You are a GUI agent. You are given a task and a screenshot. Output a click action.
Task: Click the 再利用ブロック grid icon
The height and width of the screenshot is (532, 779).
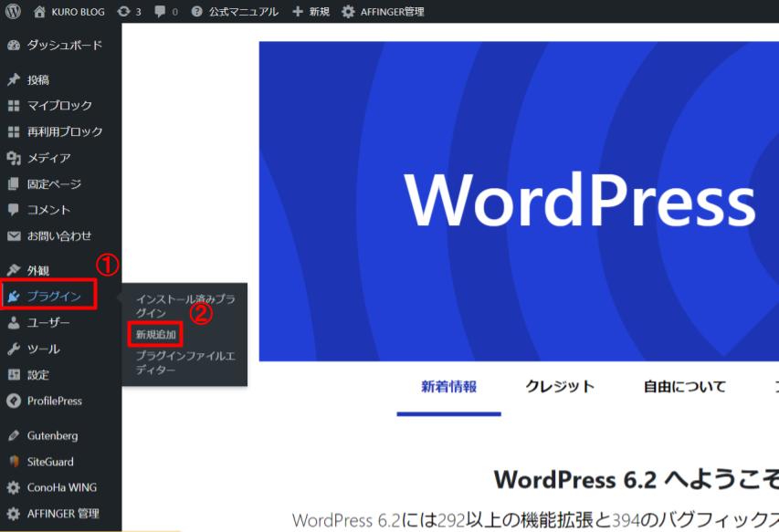click(x=14, y=132)
